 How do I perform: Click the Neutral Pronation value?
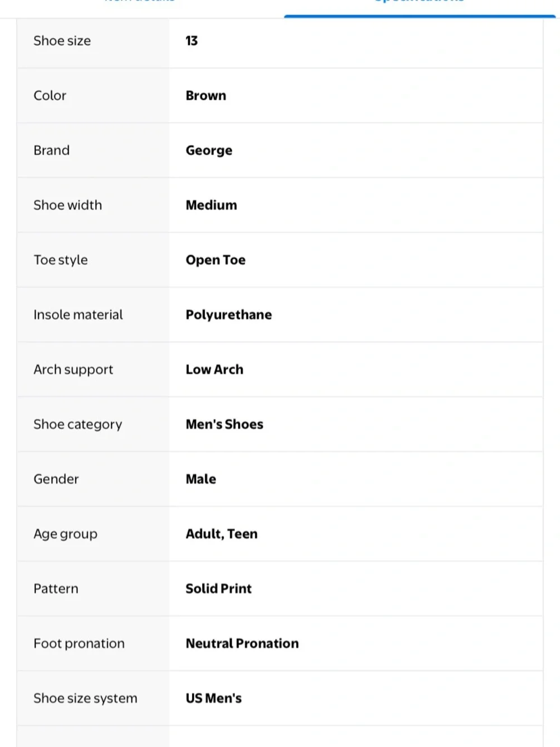[x=242, y=643]
